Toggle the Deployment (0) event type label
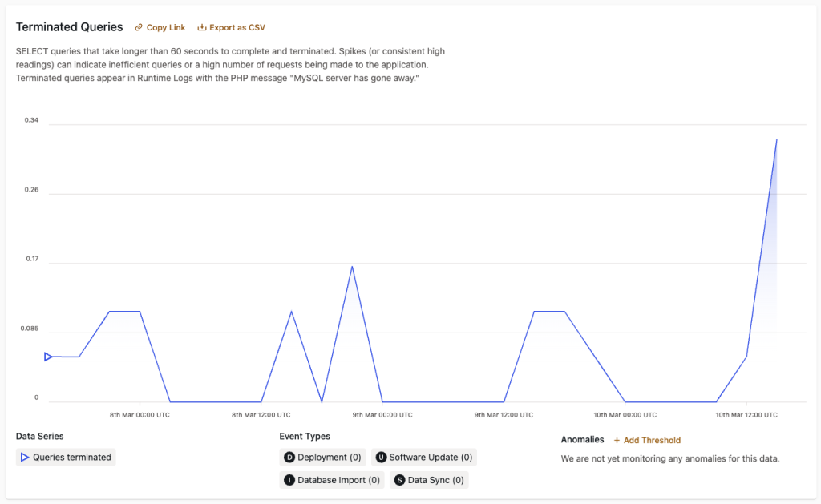The image size is (821, 504). 330,458
